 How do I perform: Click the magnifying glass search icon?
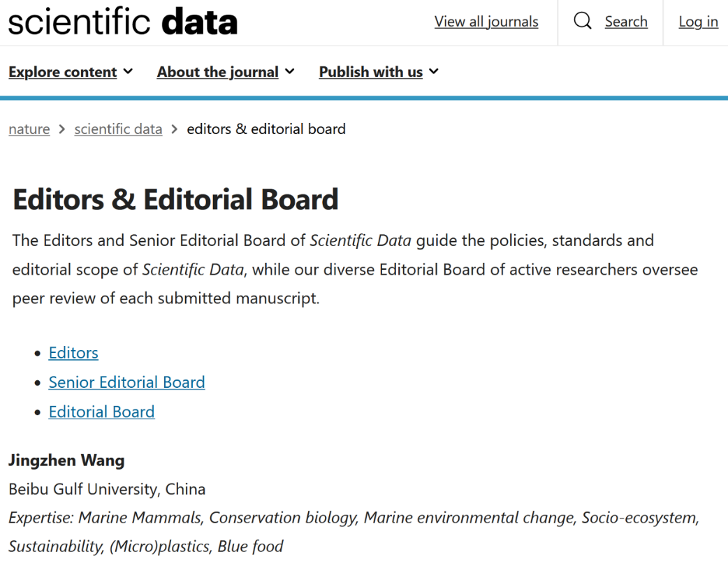pos(583,22)
